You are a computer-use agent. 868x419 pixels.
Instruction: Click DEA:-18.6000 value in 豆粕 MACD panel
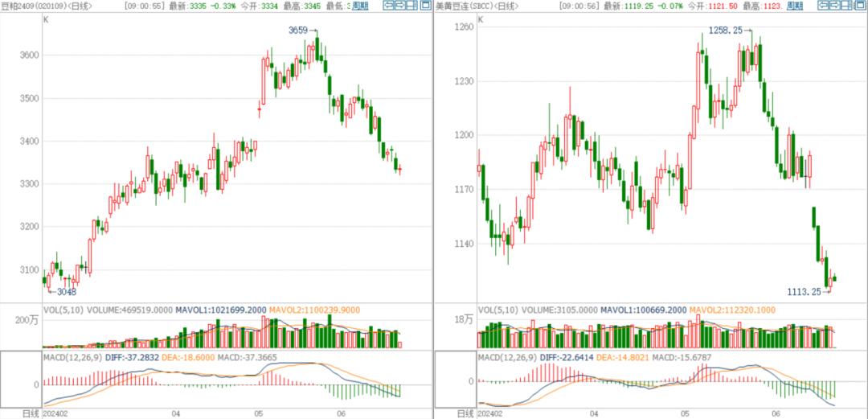click(188, 358)
